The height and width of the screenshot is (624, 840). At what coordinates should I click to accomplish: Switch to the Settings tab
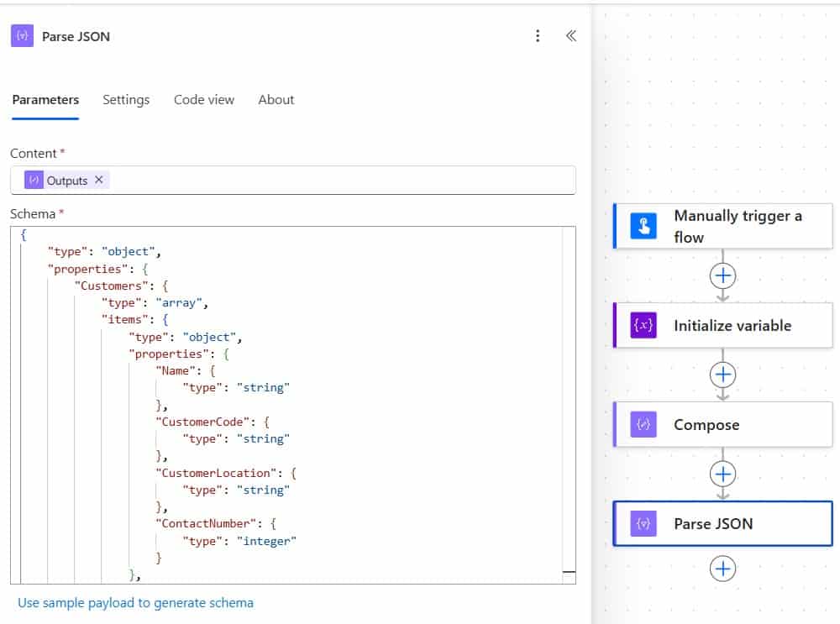(x=126, y=100)
